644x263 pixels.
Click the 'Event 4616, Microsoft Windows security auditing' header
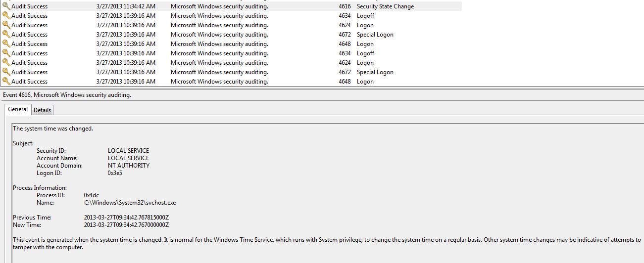(67, 95)
